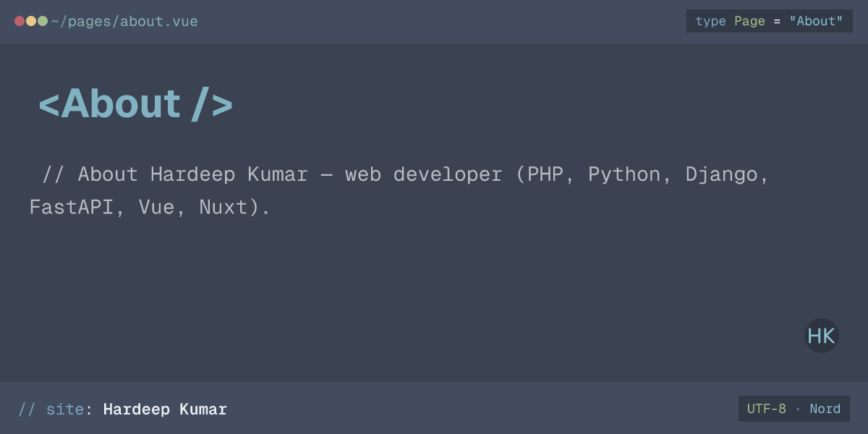
Task: Click the Nord theme label
Action: point(825,409)
